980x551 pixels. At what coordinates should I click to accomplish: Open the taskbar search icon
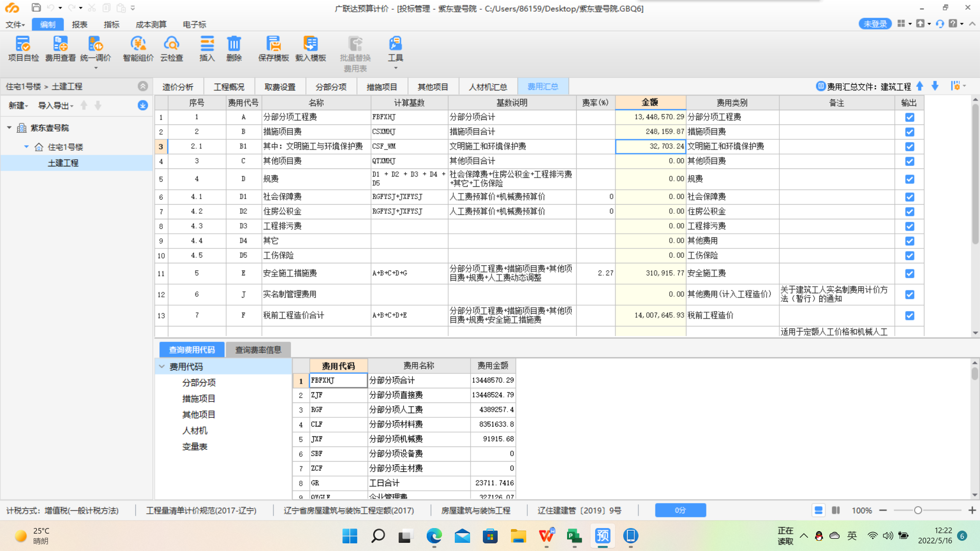pos(378,536)
